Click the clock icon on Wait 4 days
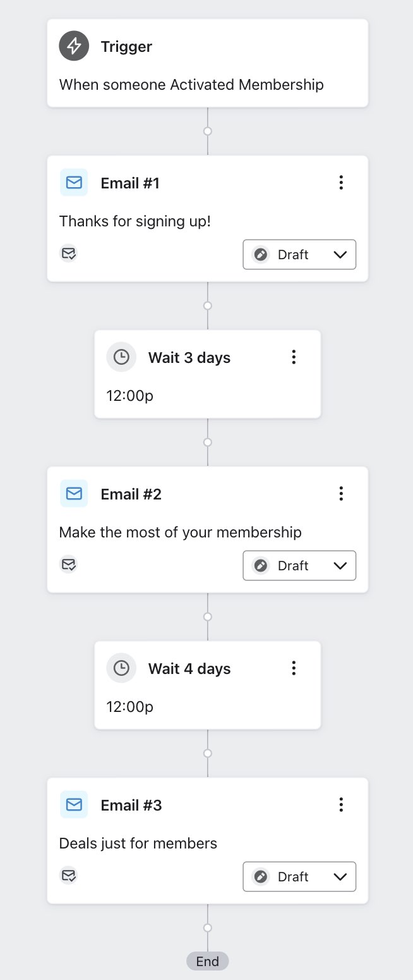 tap(121, 668)
